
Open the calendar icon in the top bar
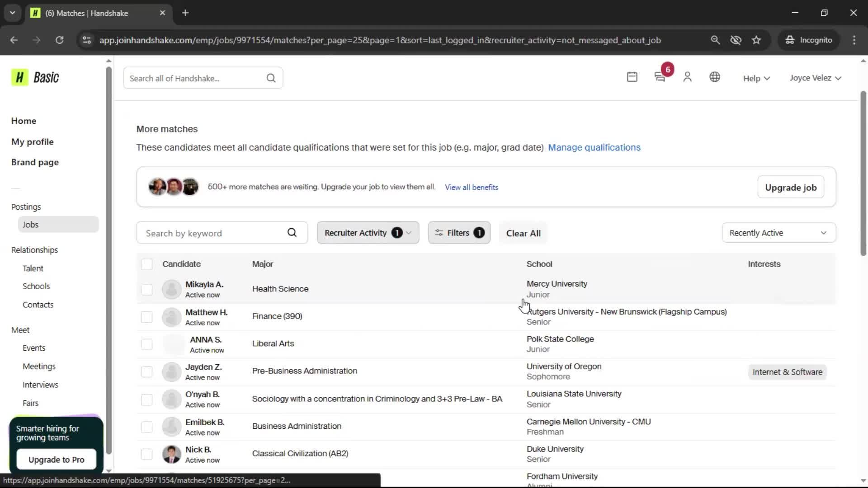click(x=632, y=77)
